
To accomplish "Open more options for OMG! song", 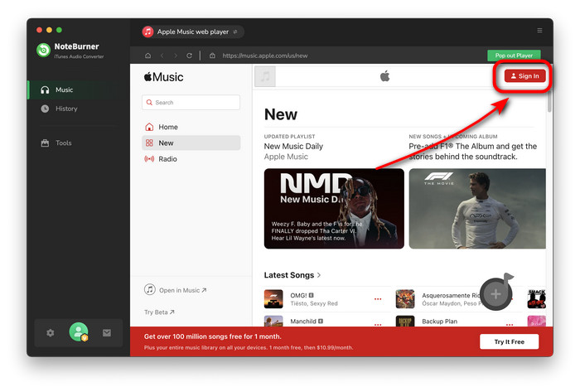I will pos(378,299).
